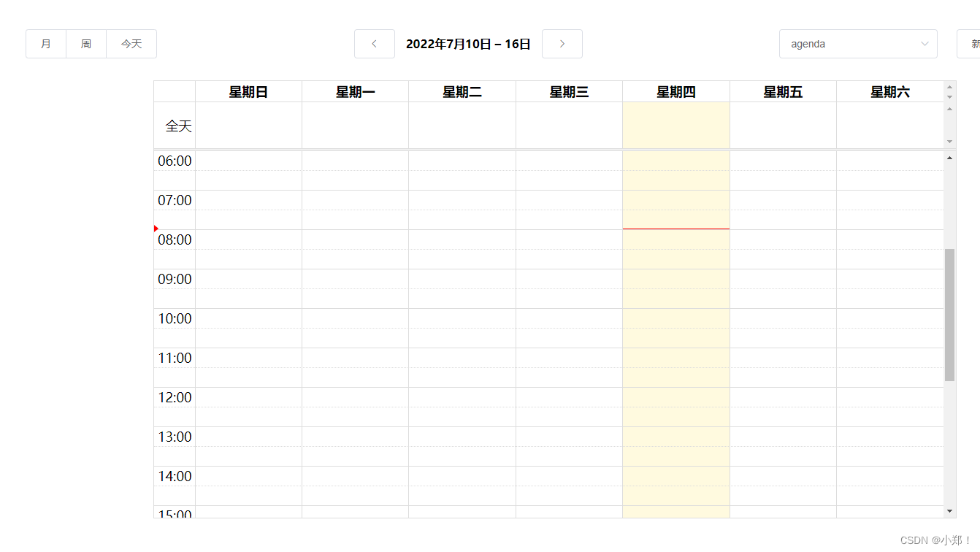980x552 pixels.
Task: Open the agenda view selector
Action: click(858, 44)
